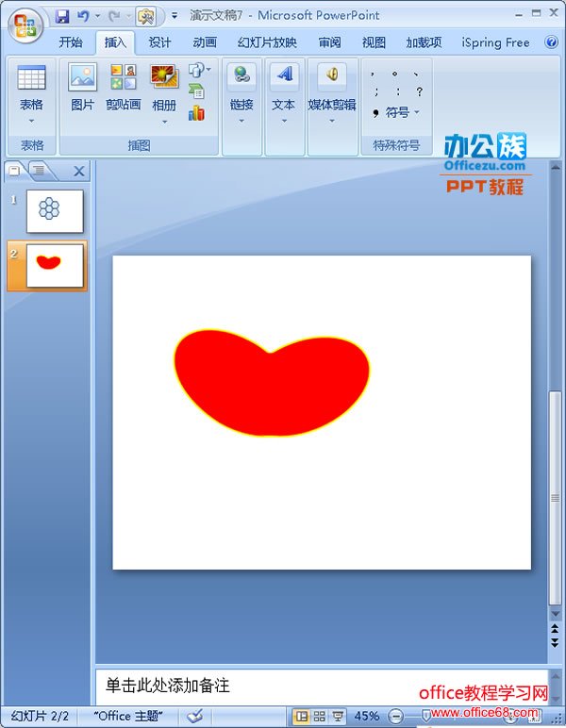566x728 pixels.
Task: Click the 链接 hyperlink icon
Action: pos(241,75)
